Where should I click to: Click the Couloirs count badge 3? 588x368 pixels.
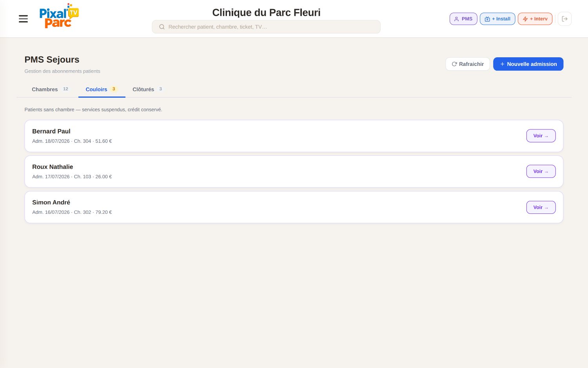[x=114, y=89]
